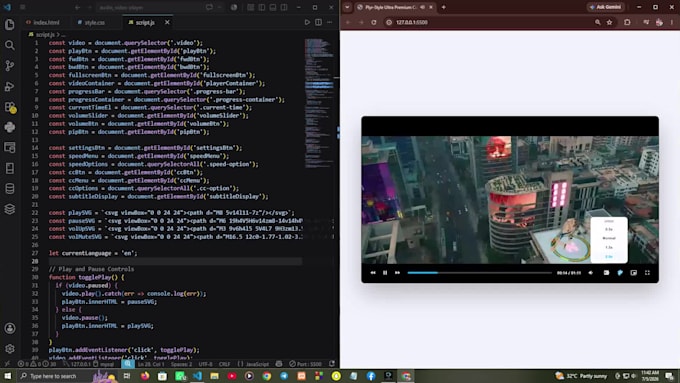Change file encoding UTF-8
The height and width of the screenshot is (383, 680).
(x=206, y=364)
